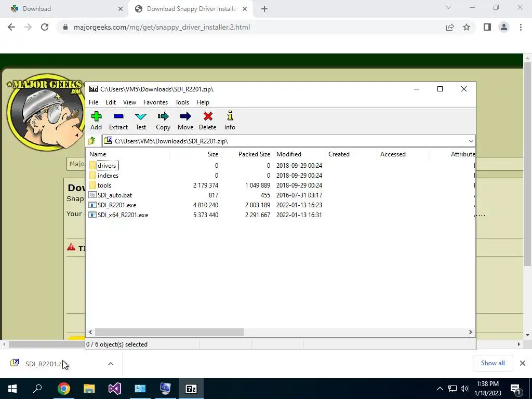Click Chrome back navigation arrow
The width and height of the screenshot is (532, 399).
pos(11,27)
